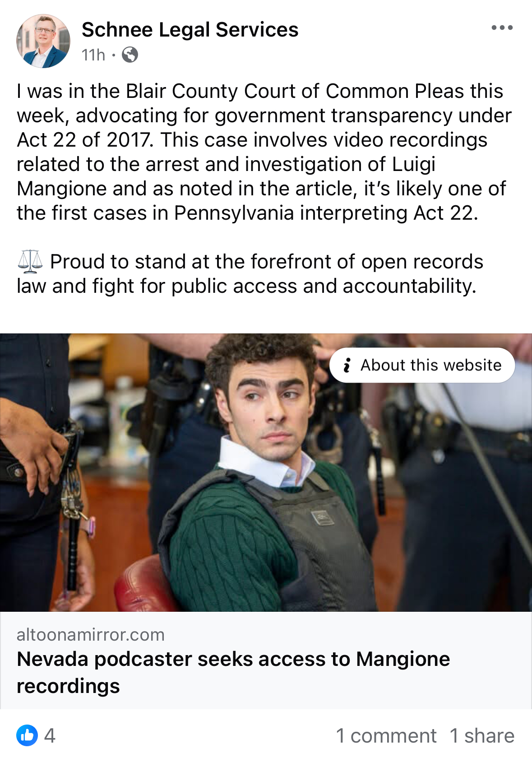This screenshot has height=762, width=532.
Task: Click the blue thumbs-up reaction icon
Action: (x=27, y=735)
